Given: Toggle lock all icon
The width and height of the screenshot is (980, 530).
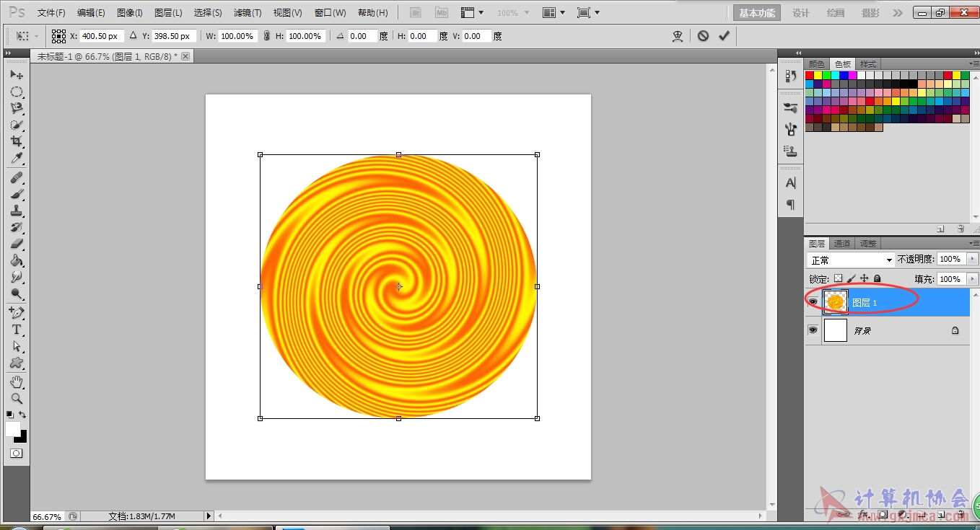Looking at the screenshot, I should (878, 278).
